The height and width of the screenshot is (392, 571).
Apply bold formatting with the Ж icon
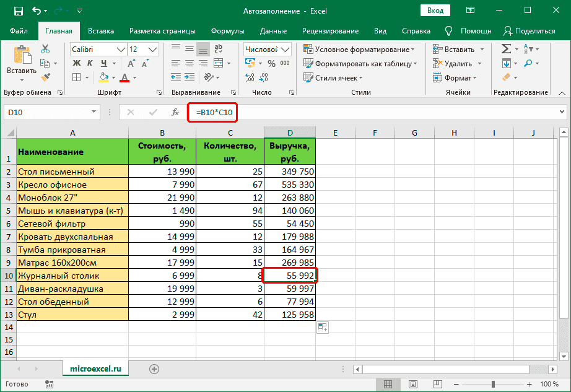[76, 64]
